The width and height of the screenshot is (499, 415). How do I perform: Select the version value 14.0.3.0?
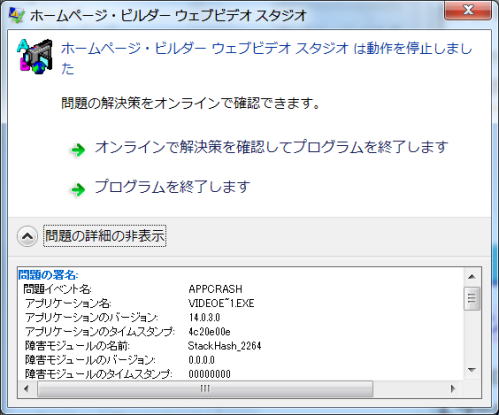(204, 317)
